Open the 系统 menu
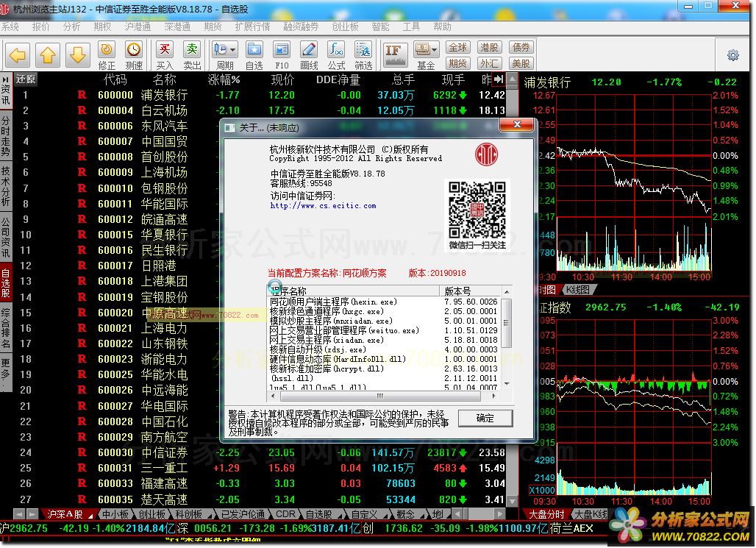This screenshot has width=756, height=548. tap(10, 27)
